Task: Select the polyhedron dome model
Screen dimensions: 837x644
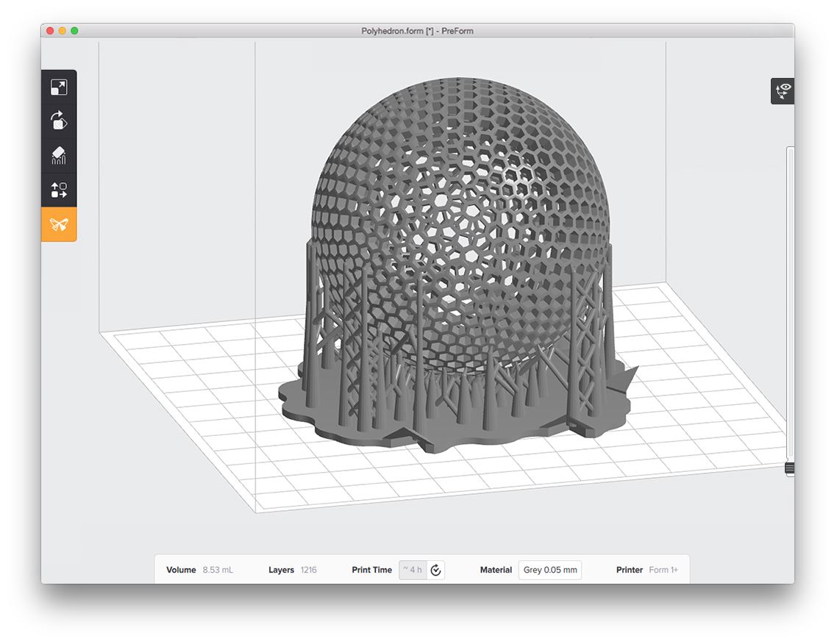Action: 460,221
